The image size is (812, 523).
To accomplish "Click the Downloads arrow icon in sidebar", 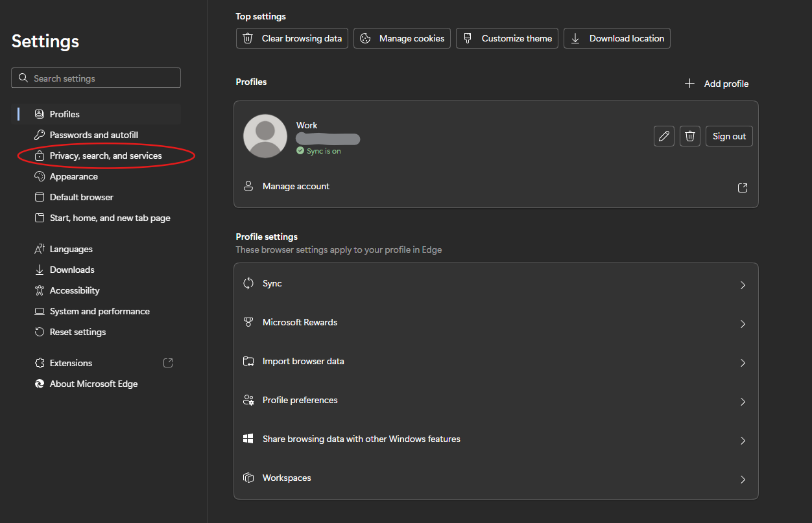I will click(39, 270).
